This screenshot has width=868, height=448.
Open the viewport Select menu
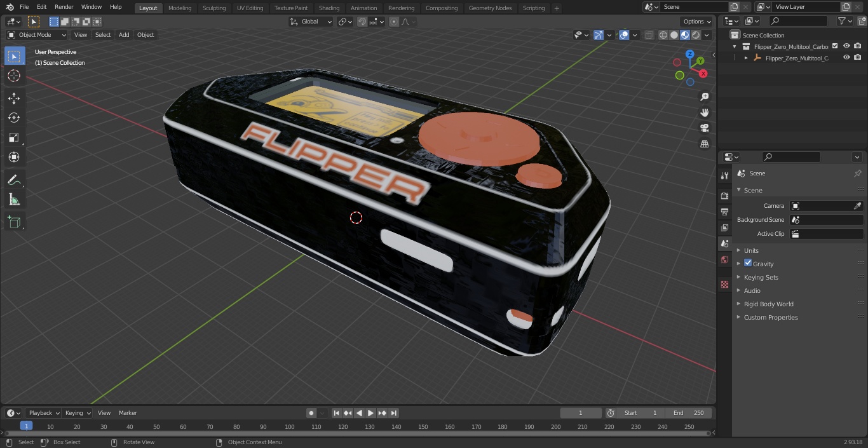[x=103, y=35]
